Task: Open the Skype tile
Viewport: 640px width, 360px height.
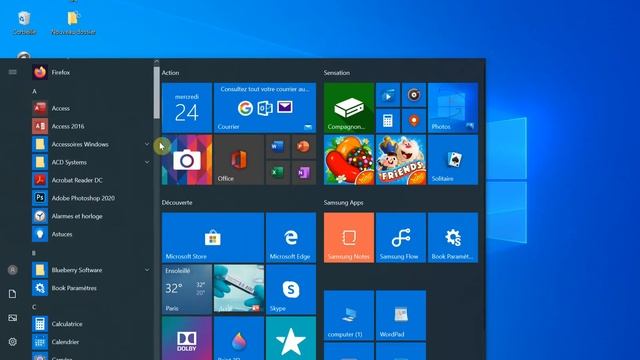Action: (291, 289)
